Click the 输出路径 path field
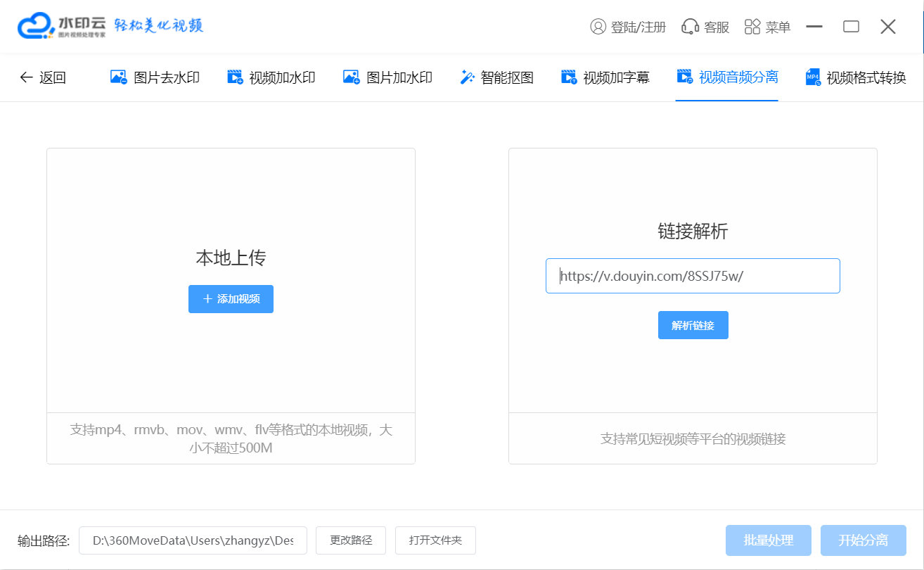Viewport: 924px width, 570px height. tap(193, 540)
